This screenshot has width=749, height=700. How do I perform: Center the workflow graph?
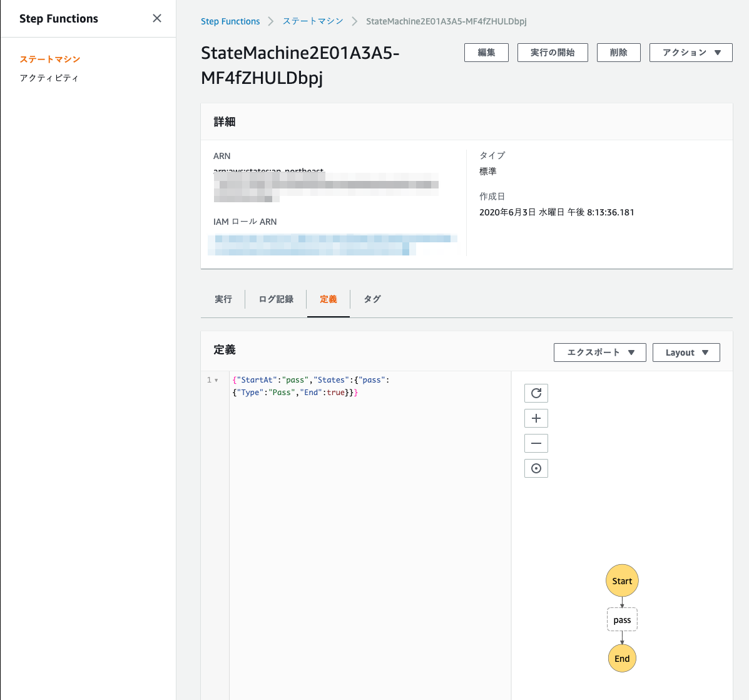(536, 468)
